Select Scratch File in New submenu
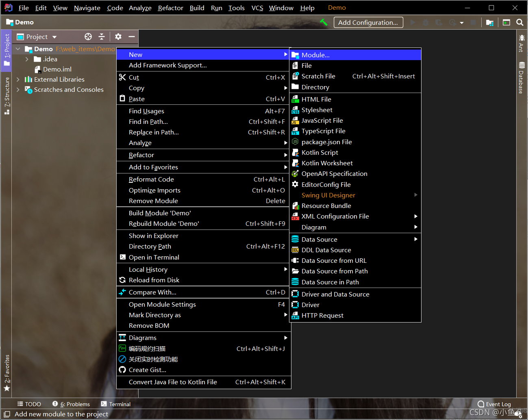528x420 pixels. pos(355,76)
